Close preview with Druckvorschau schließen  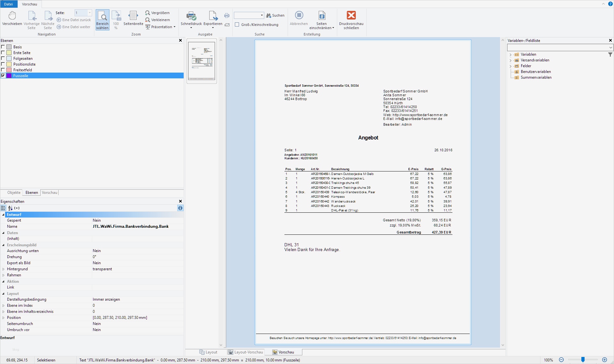click(351, 20)
